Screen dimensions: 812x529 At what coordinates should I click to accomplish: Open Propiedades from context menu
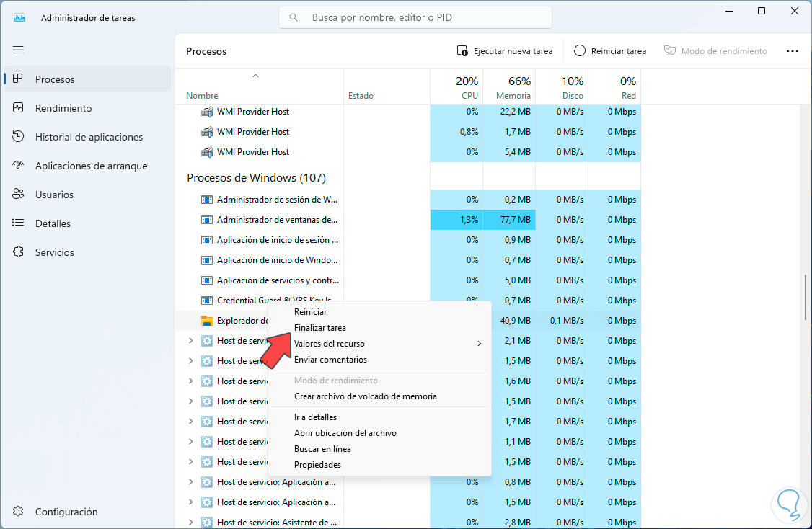(x=317, y=465)
